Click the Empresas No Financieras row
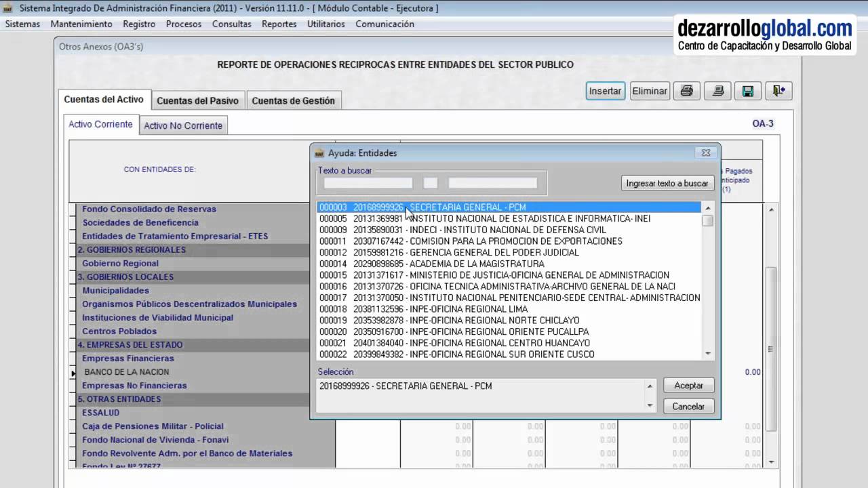Viewport: 868px width, 488px height. 134,385
